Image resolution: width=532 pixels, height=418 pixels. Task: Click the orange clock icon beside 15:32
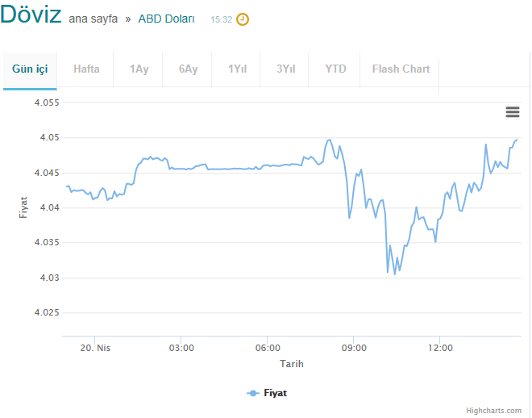click(x=243, y=19)
